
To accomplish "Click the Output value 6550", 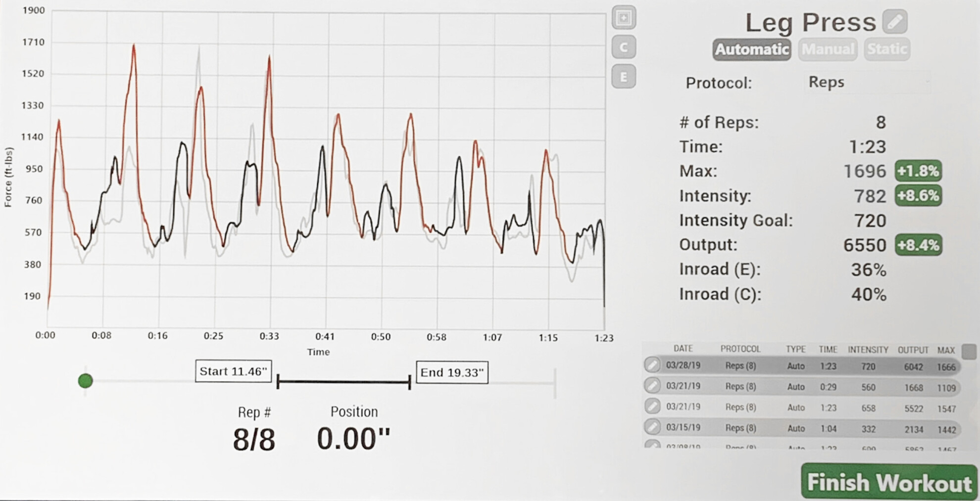I will 864,245.
